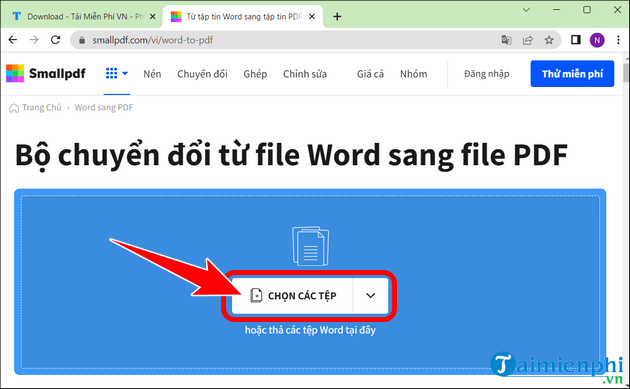Open browser side panel icon
Viewport: 630px width, 389px height.
tap(576, 40)
